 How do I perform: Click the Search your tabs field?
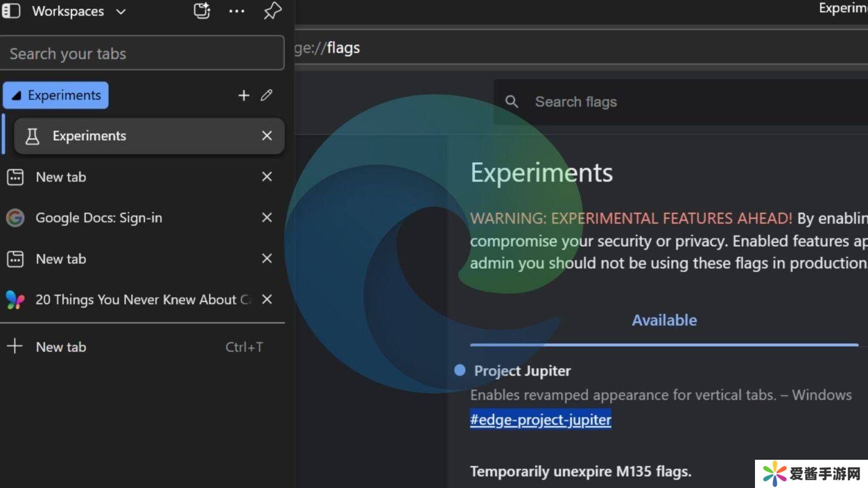[141, 53]
